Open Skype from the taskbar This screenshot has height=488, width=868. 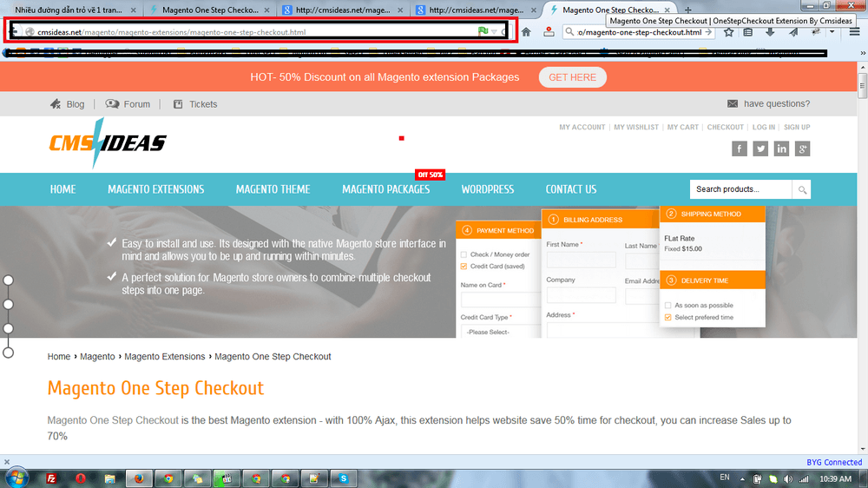343,478
